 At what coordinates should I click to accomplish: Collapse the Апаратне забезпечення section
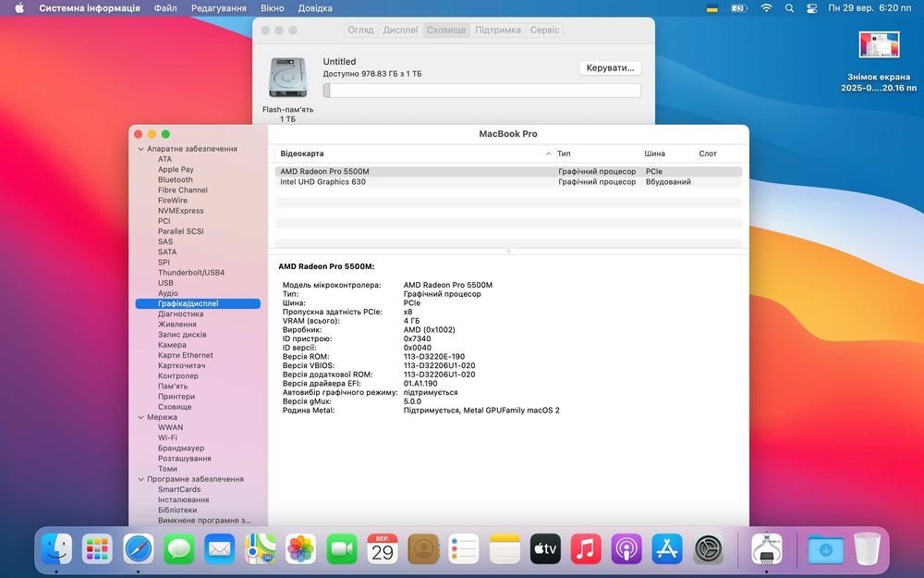click(140, 149)
